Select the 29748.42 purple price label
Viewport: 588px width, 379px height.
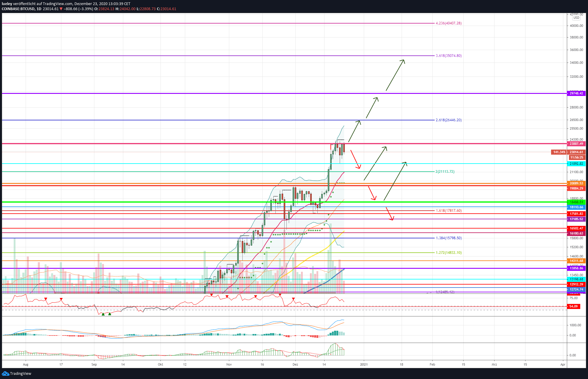[576, 93]
